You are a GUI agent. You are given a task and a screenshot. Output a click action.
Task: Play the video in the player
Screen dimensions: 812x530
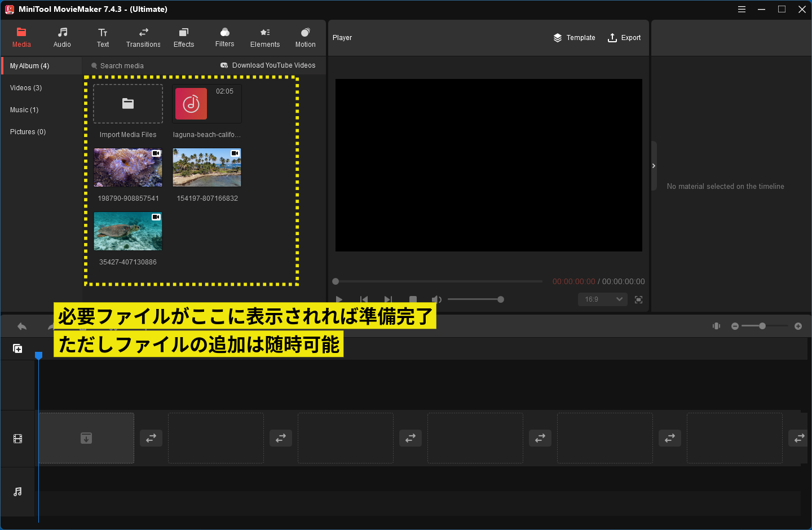tap(339, 299)
